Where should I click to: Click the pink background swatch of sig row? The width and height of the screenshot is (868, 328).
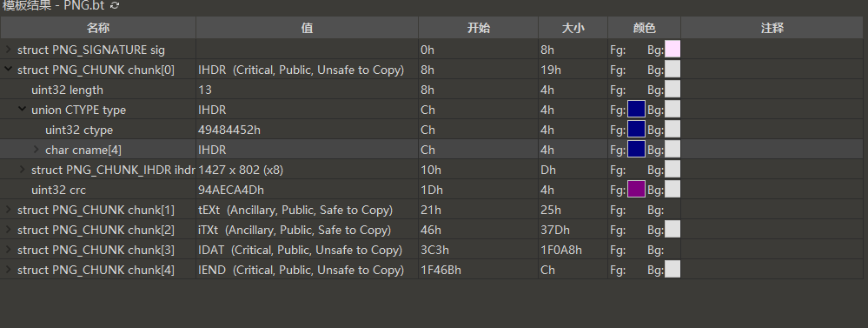[x=673, y=50]
